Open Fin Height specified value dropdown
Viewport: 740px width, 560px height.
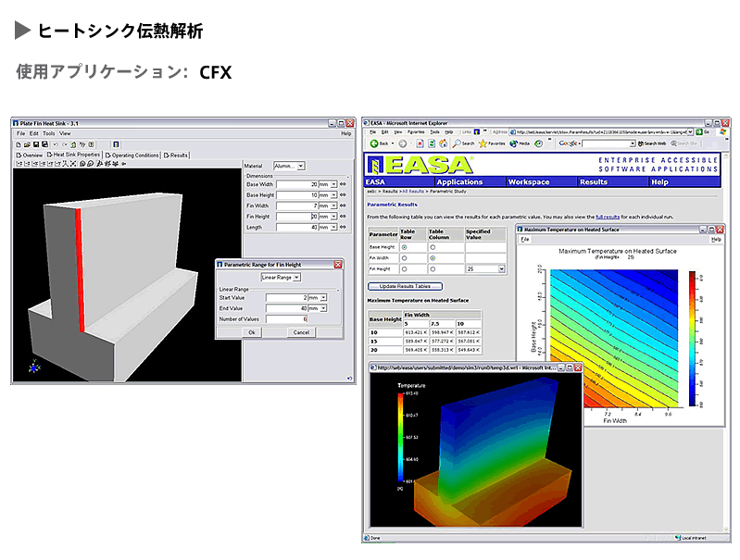(501, 269)
